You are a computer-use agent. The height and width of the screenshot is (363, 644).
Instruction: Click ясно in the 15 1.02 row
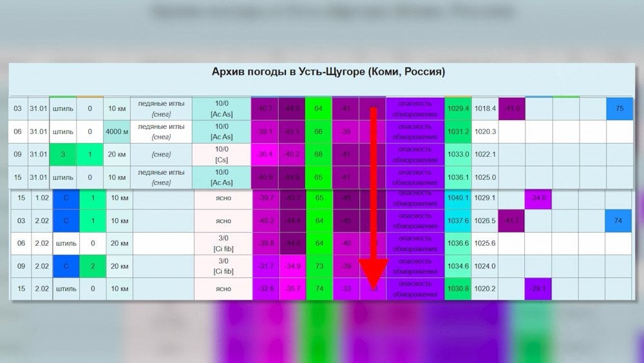223,198
